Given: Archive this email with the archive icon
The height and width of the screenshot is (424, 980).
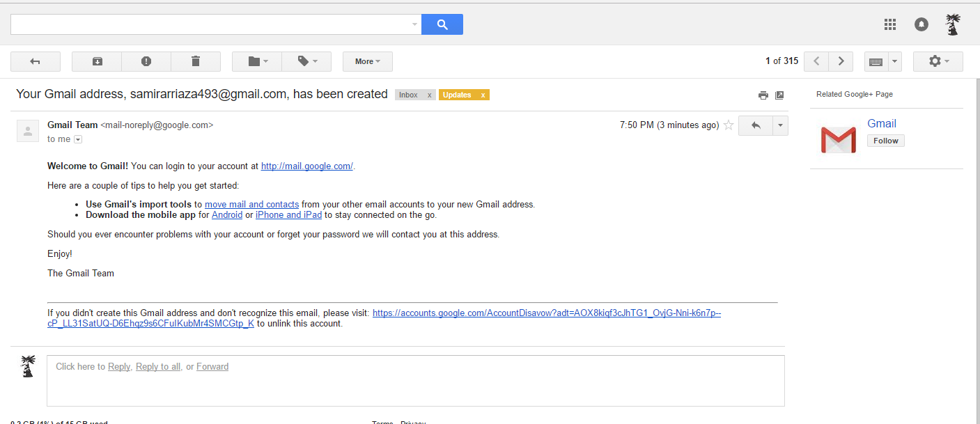Looking at the screenshot, I should point(97,61).
